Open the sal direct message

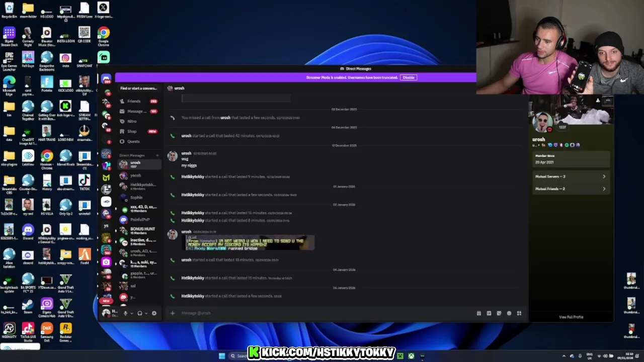click(x=138, y=286)
